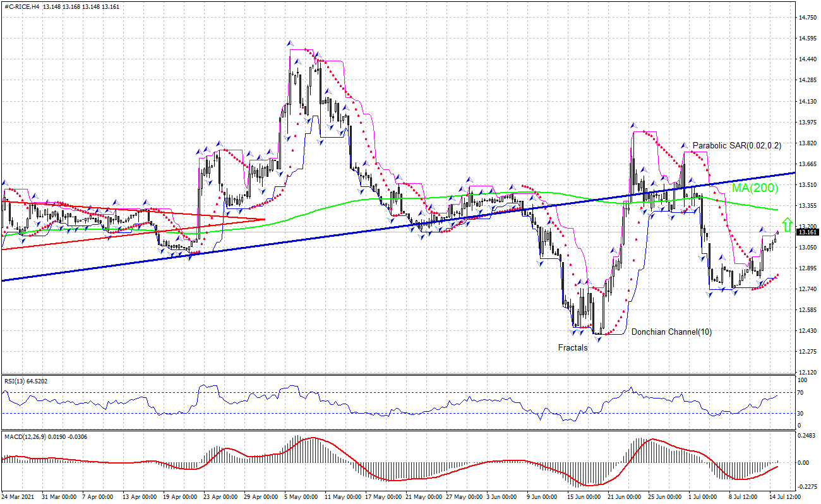The image size is (821, 504).
Task: Click the #C-RICE,H4 chart title
Action: [x=21, y=6]
